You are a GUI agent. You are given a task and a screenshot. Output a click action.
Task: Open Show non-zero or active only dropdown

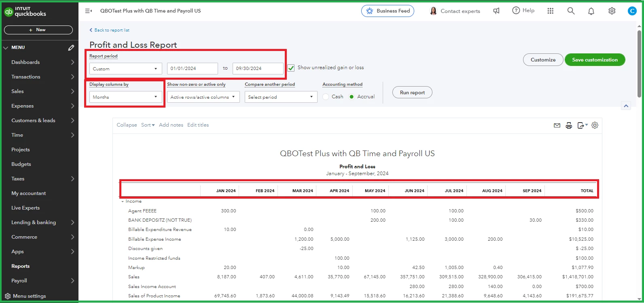pyautogui.click(x=203, y=97)
